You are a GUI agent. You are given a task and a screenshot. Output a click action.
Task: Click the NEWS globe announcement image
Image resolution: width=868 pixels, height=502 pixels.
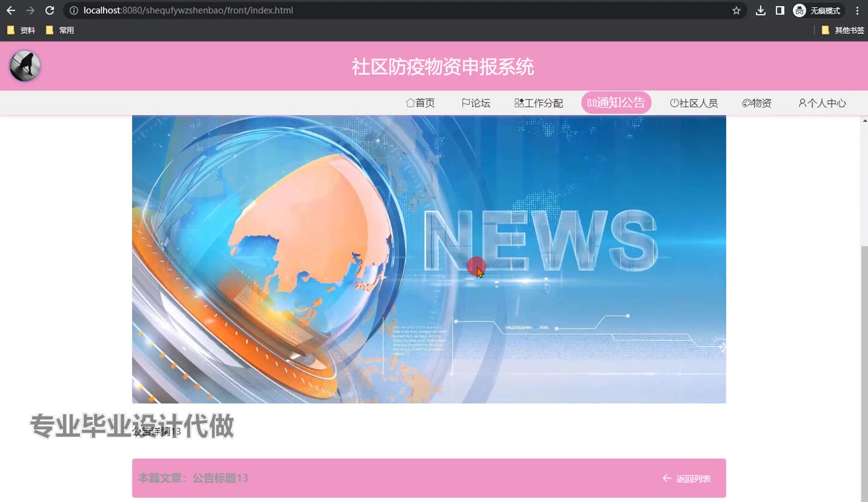click(x=429, y=259)
